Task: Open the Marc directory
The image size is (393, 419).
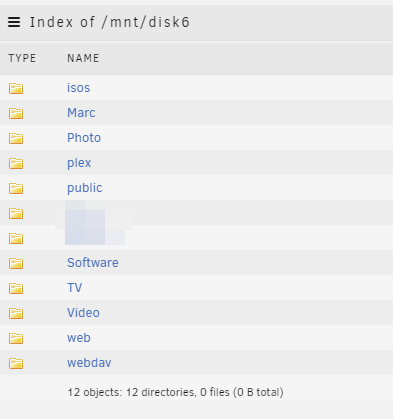Action: click(81, 113)
